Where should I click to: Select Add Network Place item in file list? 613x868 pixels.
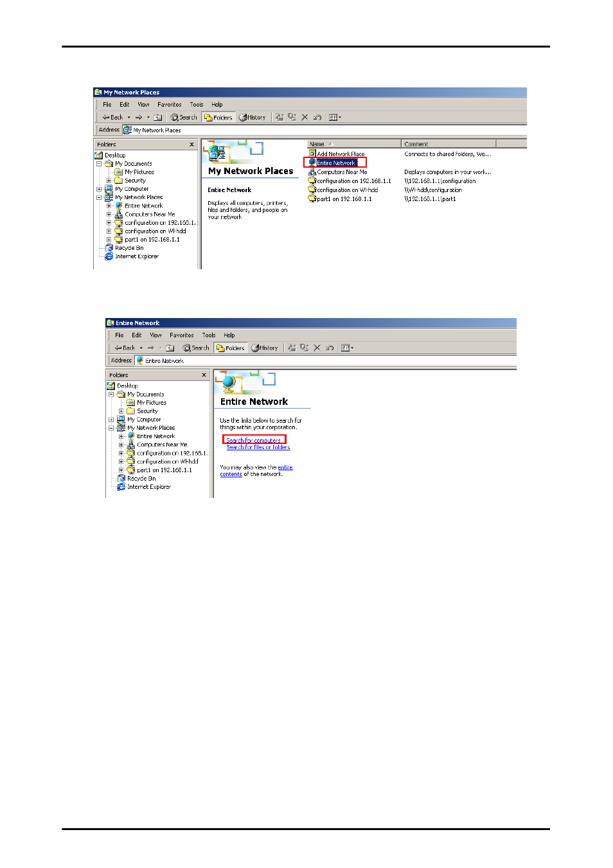click(336, 154)
